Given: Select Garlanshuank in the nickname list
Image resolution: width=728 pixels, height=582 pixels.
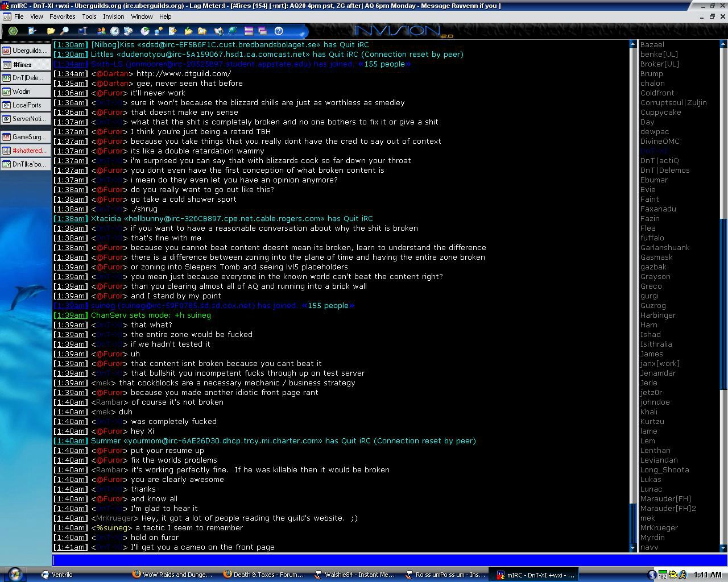Looking at the screenshot, I should [x=665, y=247].
